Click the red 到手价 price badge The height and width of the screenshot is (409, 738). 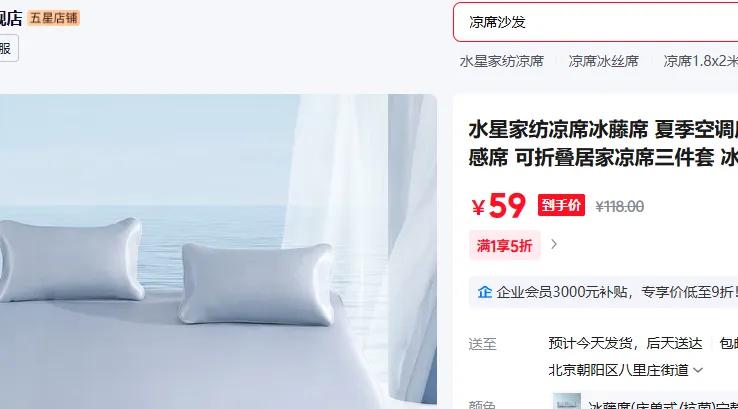(561, 205)
